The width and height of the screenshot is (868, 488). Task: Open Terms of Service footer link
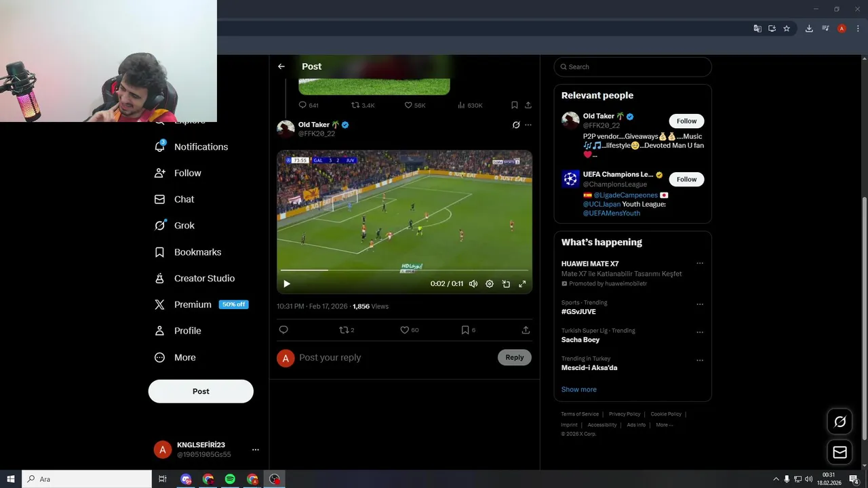pyautogui.click(x=580, y=414)
